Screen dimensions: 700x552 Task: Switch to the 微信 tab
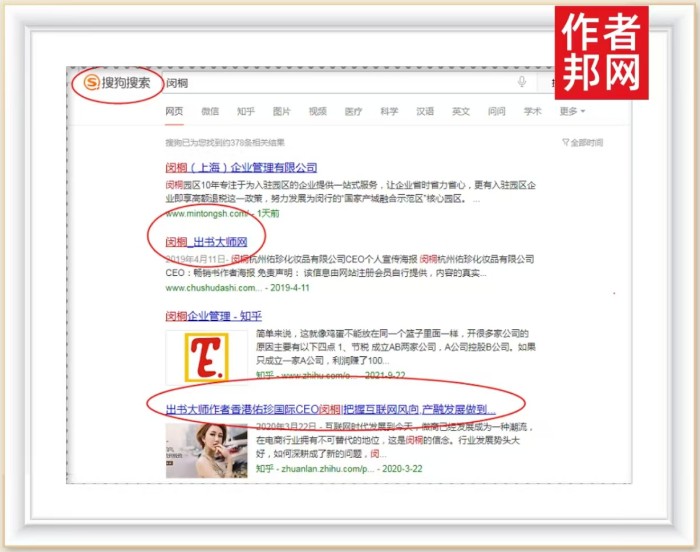(x=210, y=112)
